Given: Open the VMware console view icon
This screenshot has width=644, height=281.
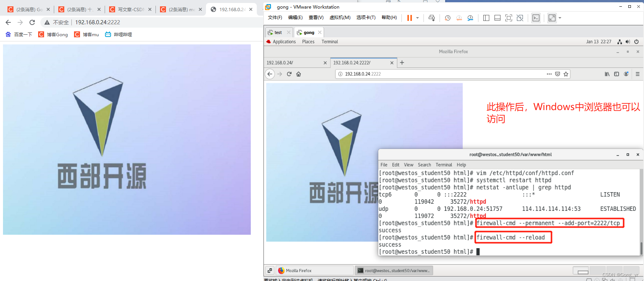Looking at the screenshot, I should click(x=536, y=18).
